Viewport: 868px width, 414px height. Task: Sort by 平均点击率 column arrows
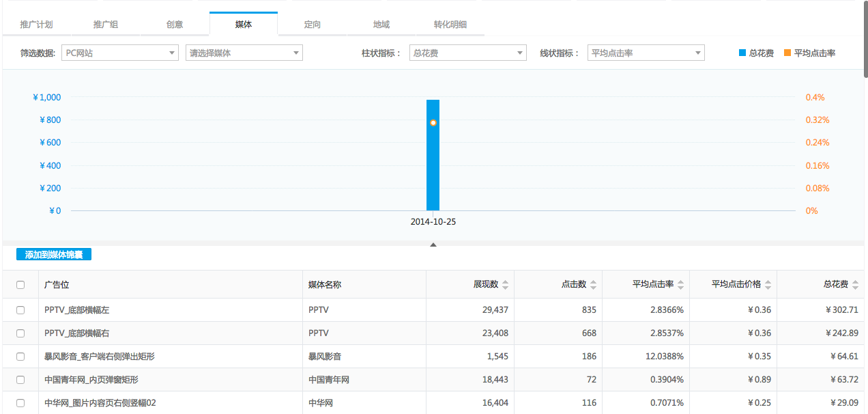pos(680,285)
